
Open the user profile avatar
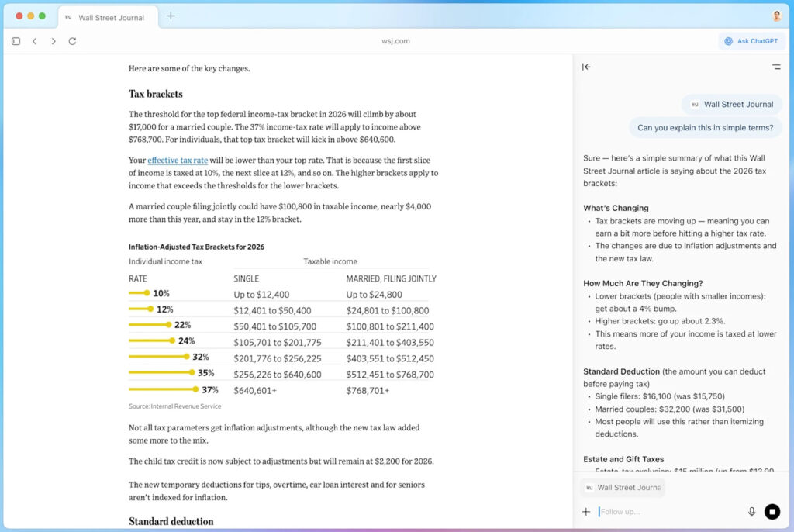[x=776, y=16]
